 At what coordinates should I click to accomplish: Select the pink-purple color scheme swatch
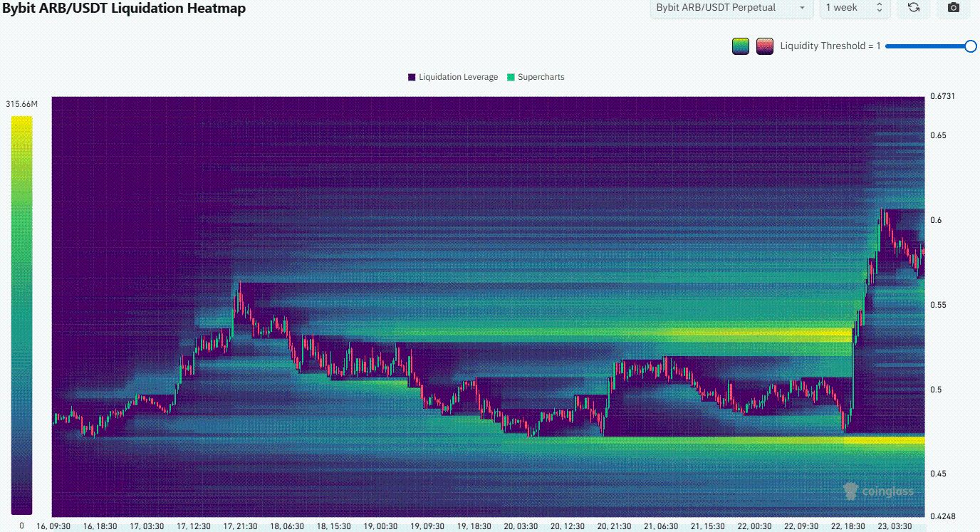(x=765, y=46)
